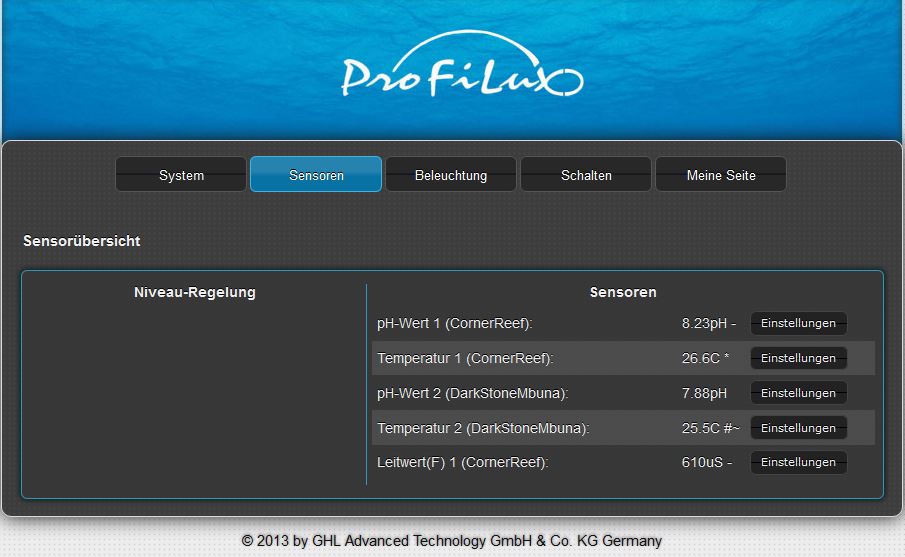Click Einstellungen for Temperatur 1 (CornerReef)

[x=798, y=358]
